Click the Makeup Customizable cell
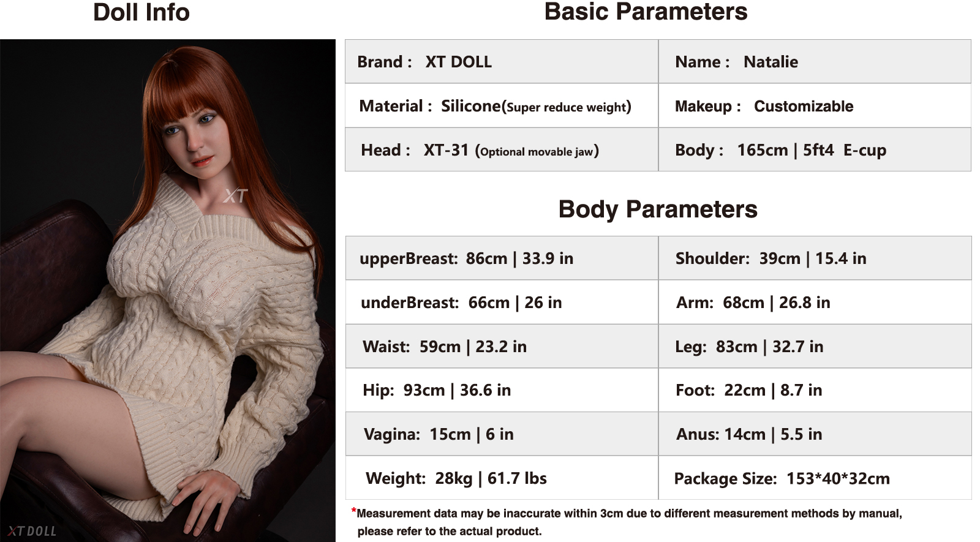 tap(815, 106)
